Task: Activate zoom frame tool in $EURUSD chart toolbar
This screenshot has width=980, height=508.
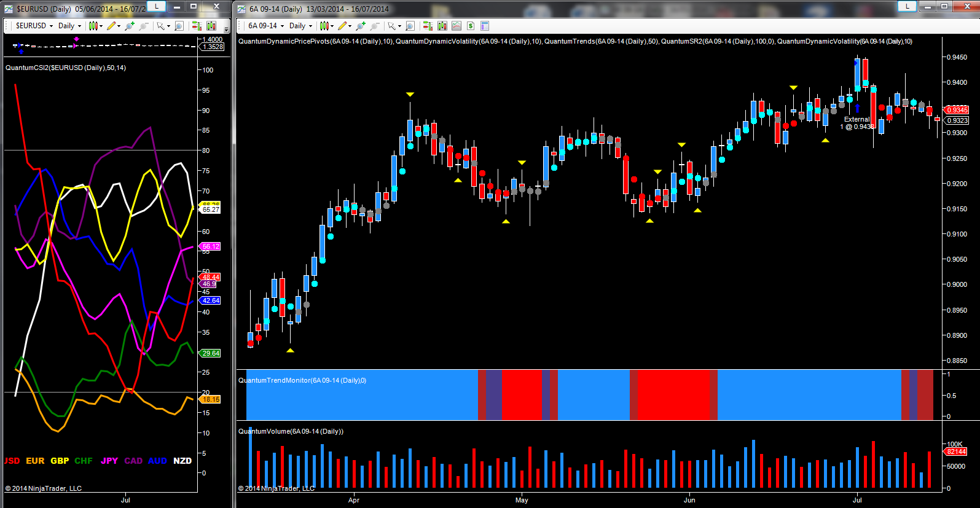Action: point(179,26)
